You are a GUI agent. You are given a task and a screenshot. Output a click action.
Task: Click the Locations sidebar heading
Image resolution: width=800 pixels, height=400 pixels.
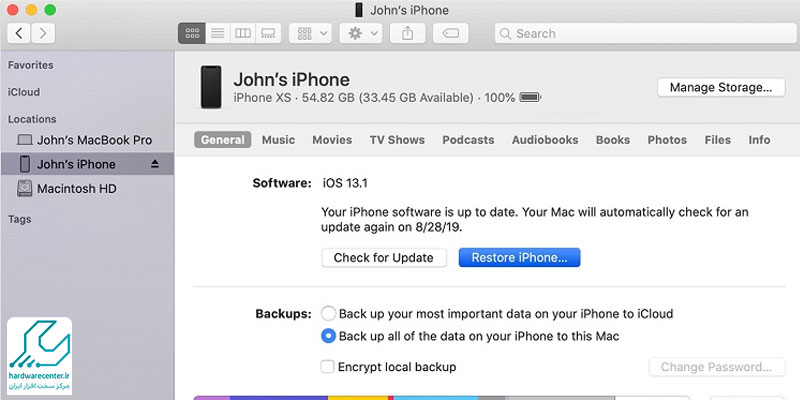tap(32, 119)
